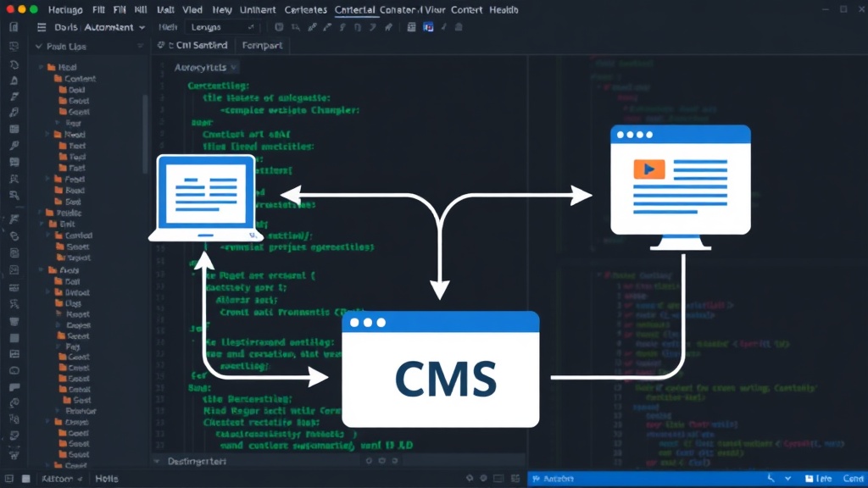Expand the Destingerten bottom panel
The image size is (868, 488).
pyautogui.click(x=157, y=461)
